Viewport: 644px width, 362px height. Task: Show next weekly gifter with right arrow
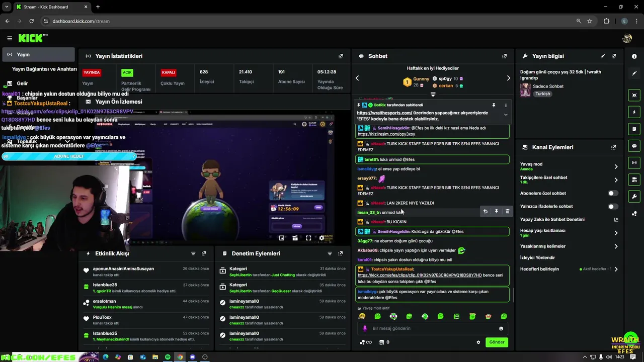pos(508,78)
